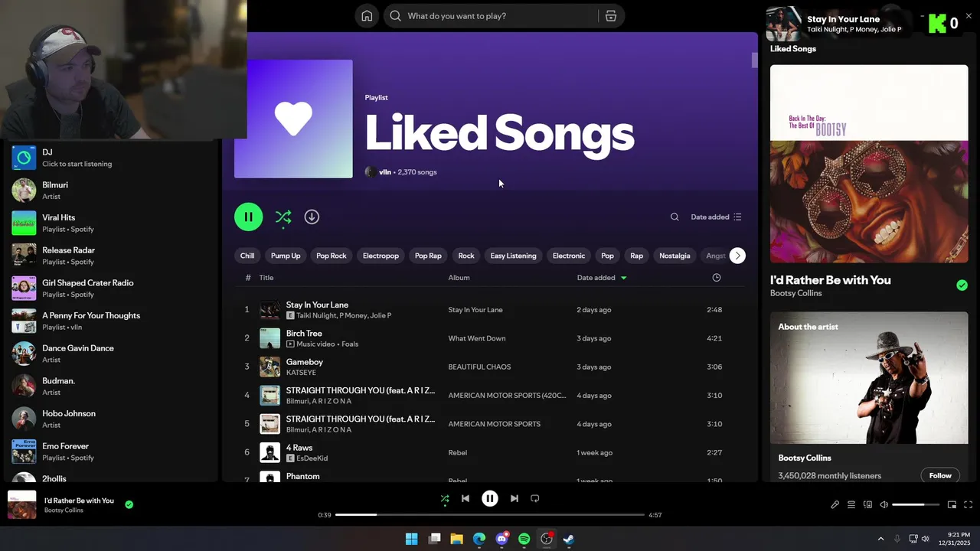Open Task View from the taskbar
The height and width of the screenshot is (551, 980).
pos(434,539)
